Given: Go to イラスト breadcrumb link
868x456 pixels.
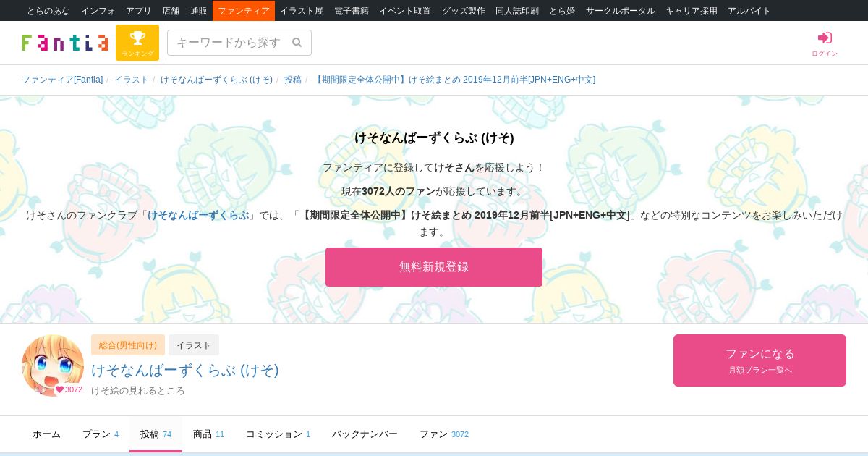Looking at the screenshot, I should (x=132, y=80).
